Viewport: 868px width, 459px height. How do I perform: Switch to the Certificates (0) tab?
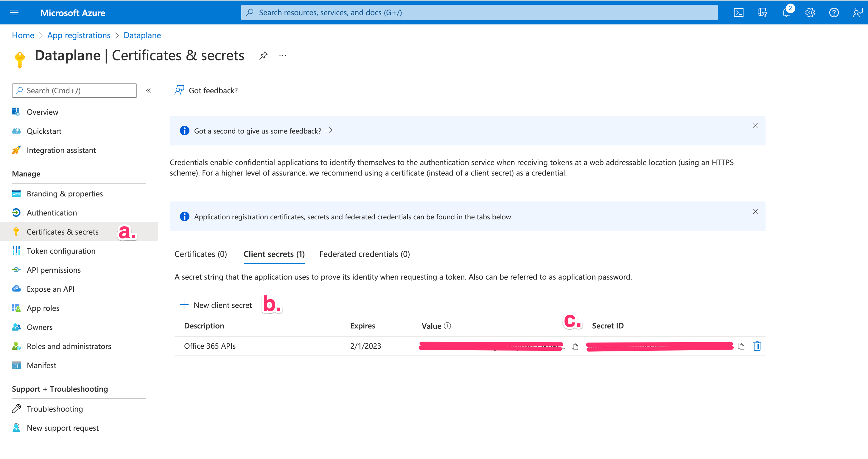200,254
